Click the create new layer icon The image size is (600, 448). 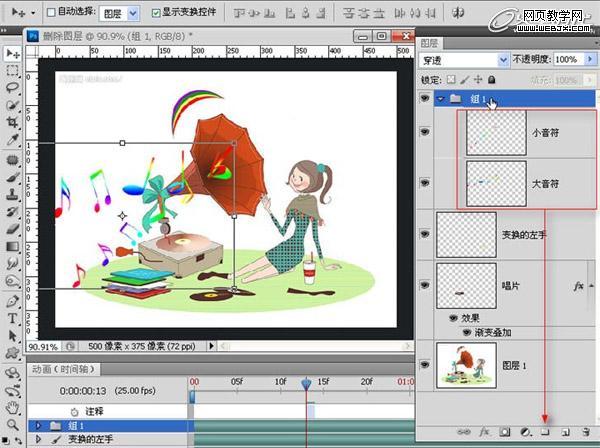(x=565, y=431)
